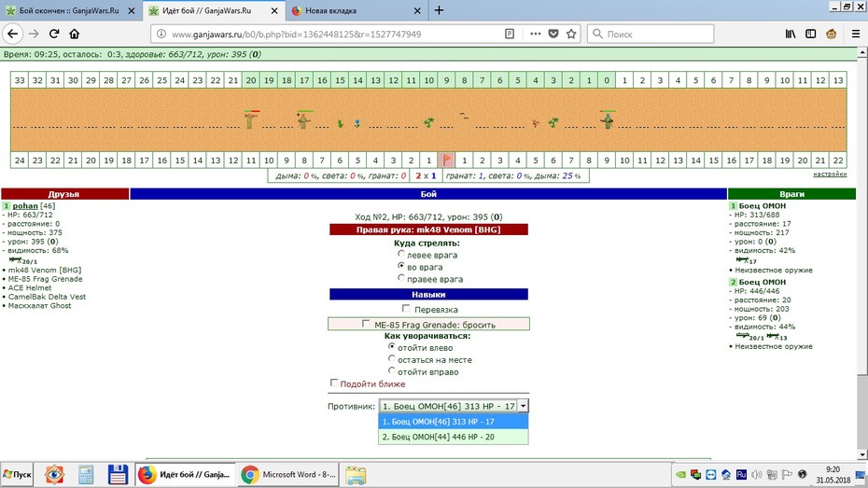Open a new tab with plus button
This screenshot has height=488, width=868.
[439, 10]
